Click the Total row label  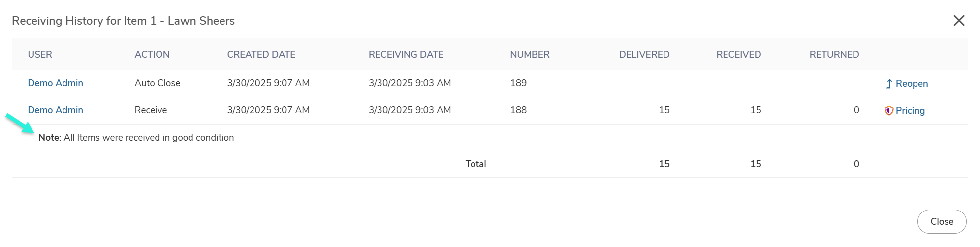475,164
